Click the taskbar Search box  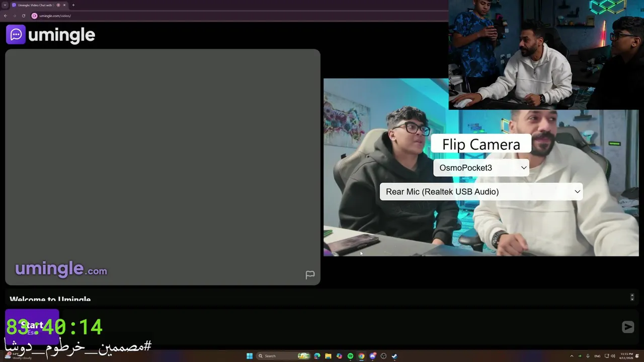tap(283, 356)
